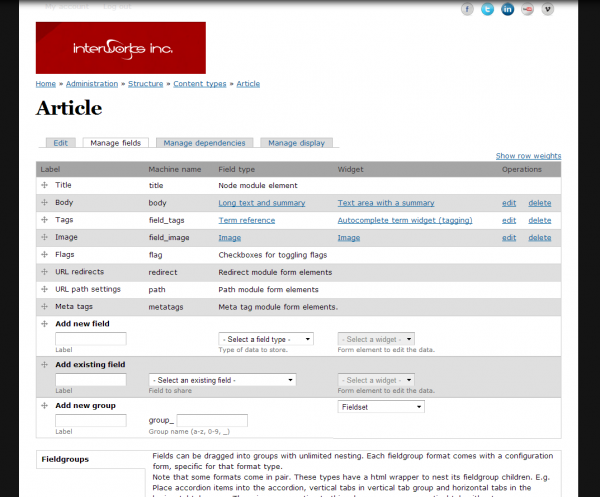Grab the drag handle for Add new group row

[44, 406]
